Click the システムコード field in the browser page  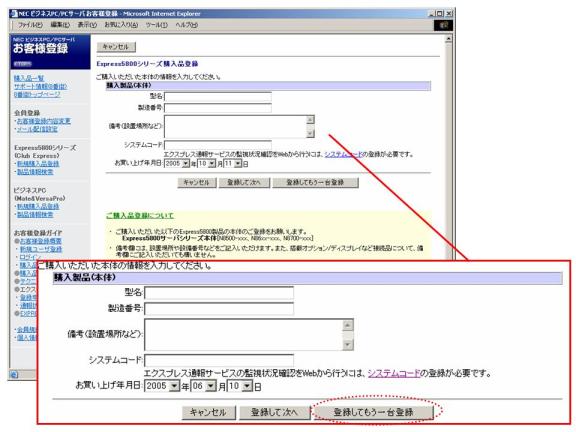click(x=218, y=145)
